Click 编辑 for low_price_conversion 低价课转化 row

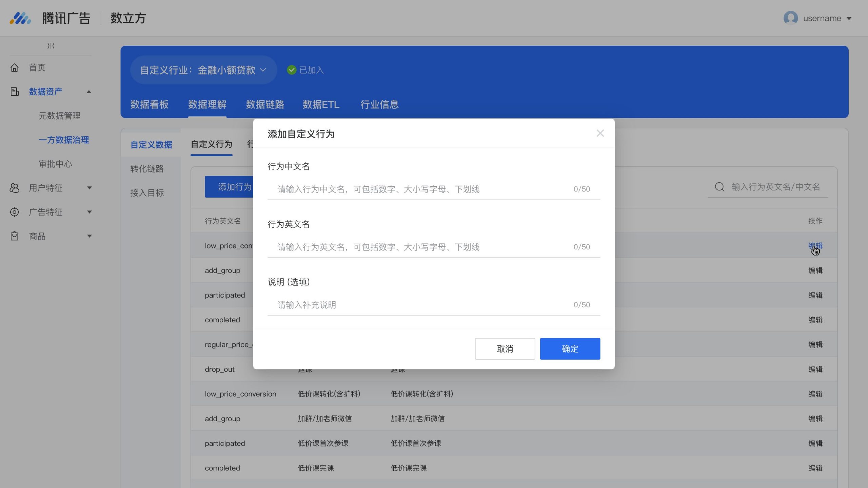pos(815,394)
